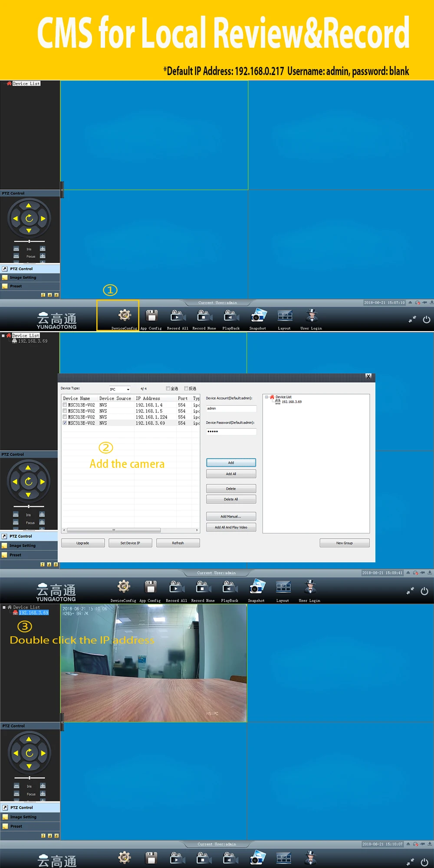
Task: Uncheck the 192.168.3.69 device row checkbox
Action: click(x=65, y=423)
